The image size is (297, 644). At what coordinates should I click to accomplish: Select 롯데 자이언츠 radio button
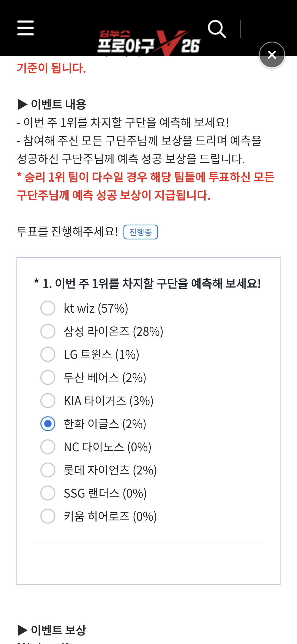point(48,470)
